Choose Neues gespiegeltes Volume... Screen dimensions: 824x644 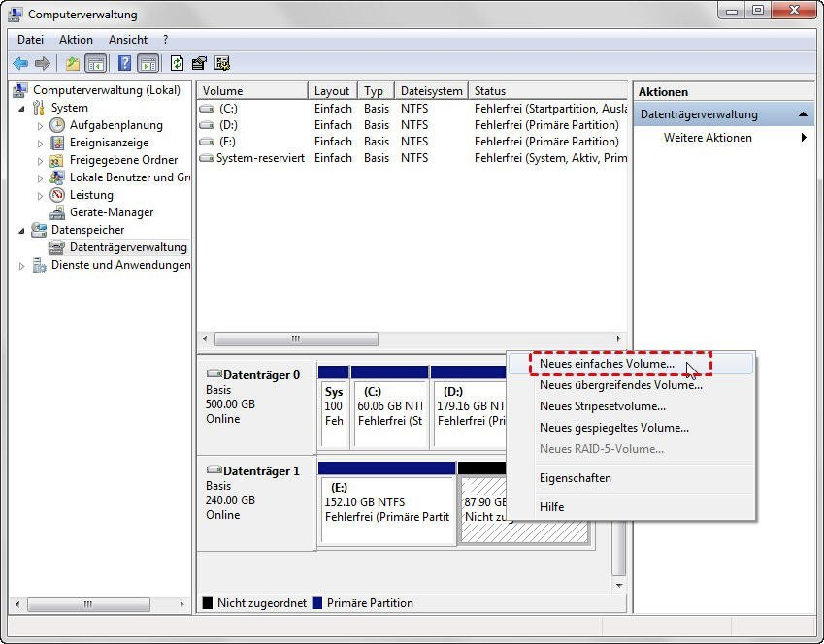[x=630, y=428]
